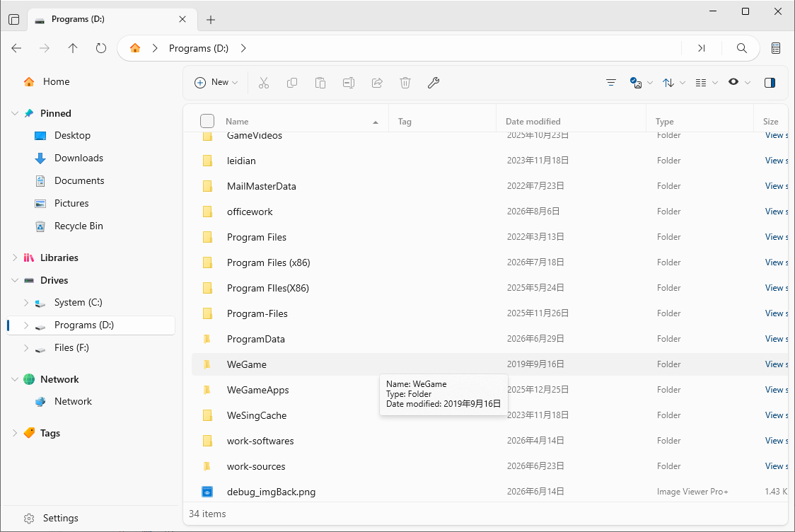Collapse the Drives section
795x532 pixels.
[15, 280]
